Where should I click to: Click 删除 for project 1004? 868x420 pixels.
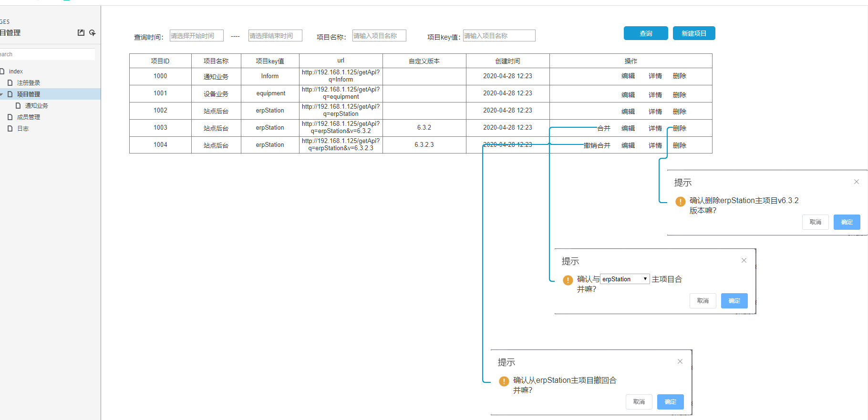(680, 145)
